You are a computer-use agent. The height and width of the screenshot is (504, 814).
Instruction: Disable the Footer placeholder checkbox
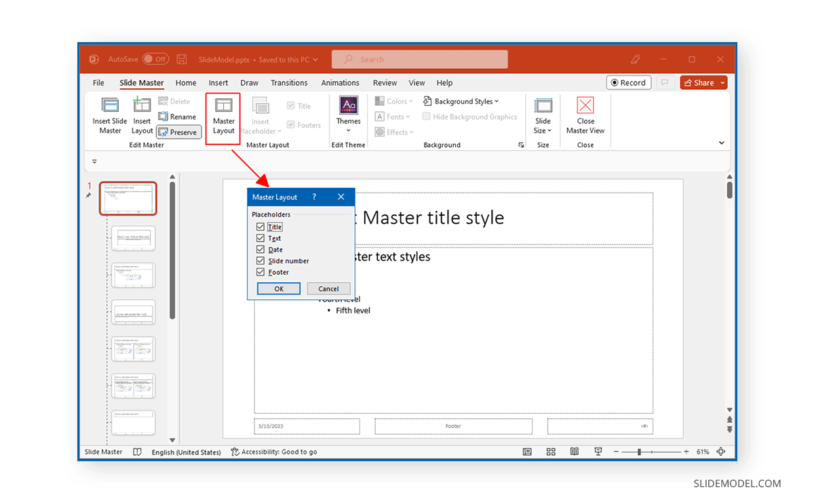click(x=260, y=272)
